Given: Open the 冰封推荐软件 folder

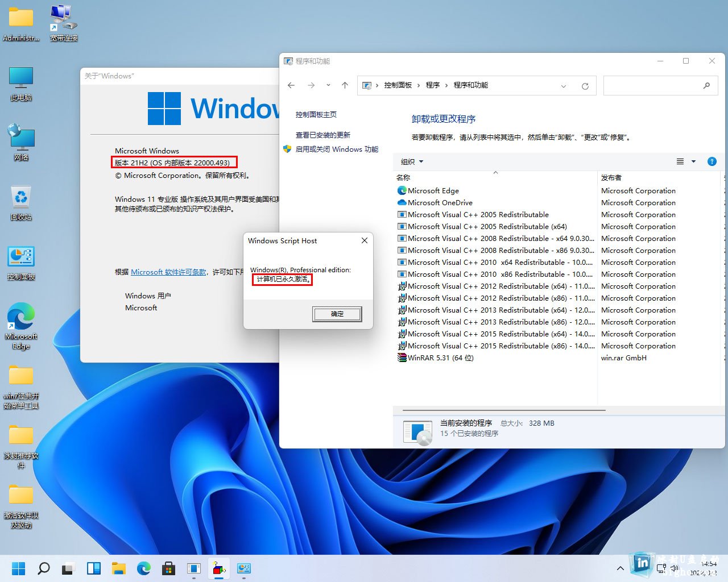Looking at the screenshot, I should (x=21, y=447).
